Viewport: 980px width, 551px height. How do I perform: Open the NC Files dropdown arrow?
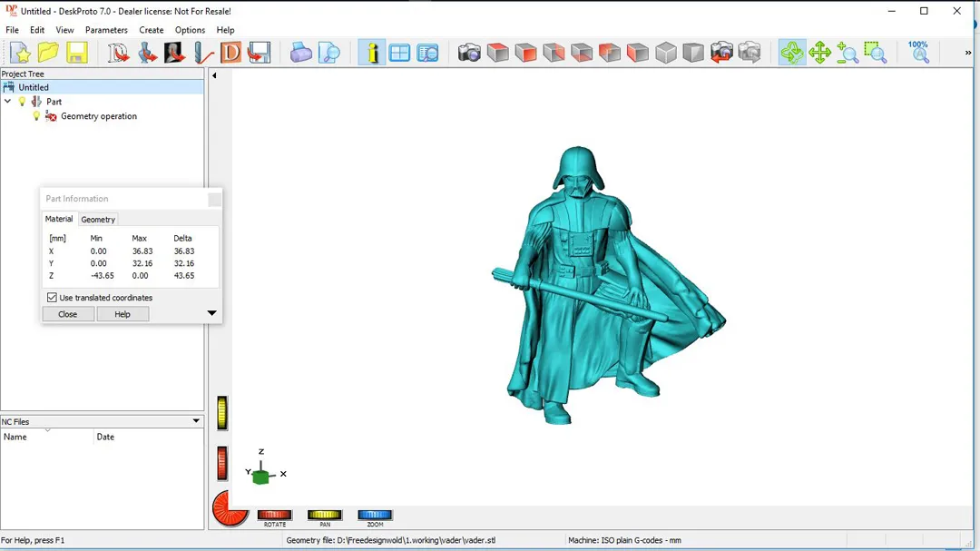pyautogui.click(x=196, y=421)
